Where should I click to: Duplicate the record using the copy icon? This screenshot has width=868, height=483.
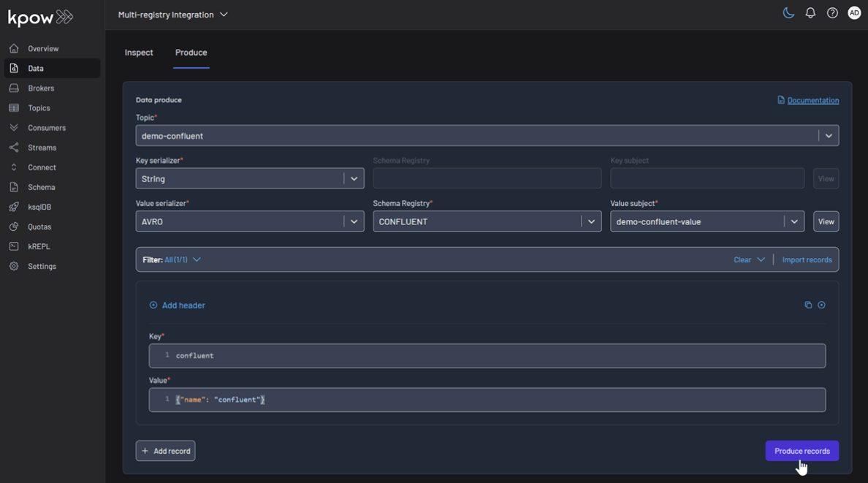(807, 305)
